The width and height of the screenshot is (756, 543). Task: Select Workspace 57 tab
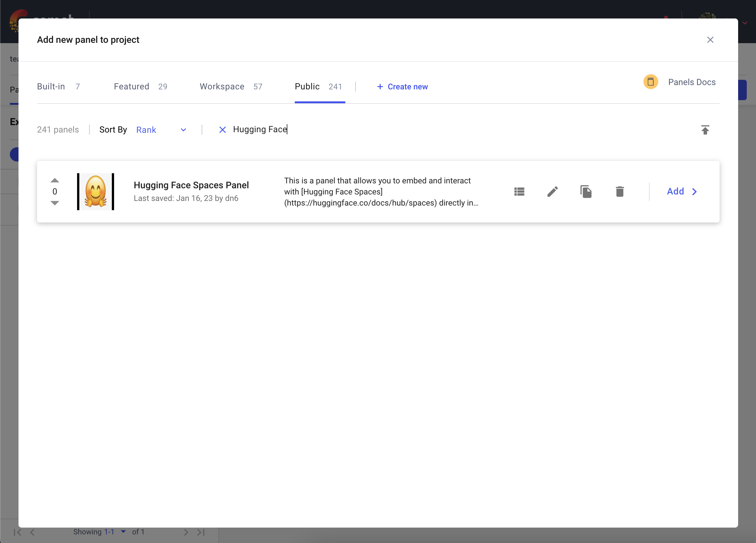click(x=231, y=86)
